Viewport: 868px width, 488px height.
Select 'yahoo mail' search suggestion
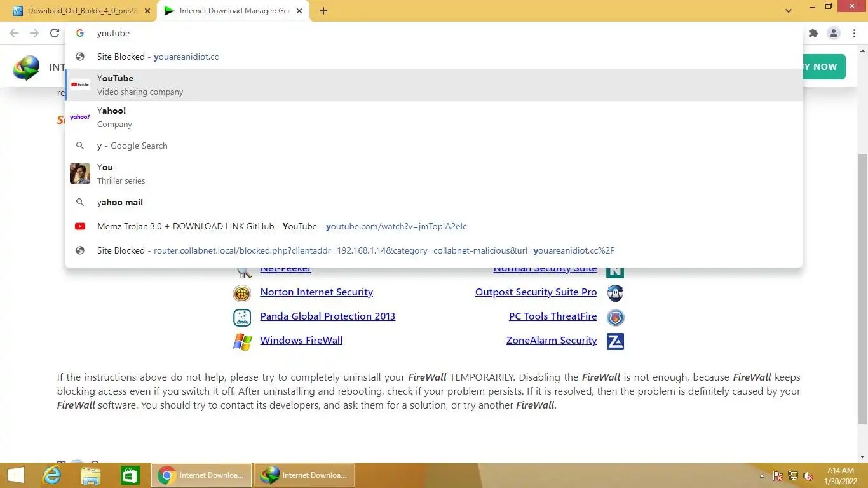pyautogui.click(x=434, y=202)
